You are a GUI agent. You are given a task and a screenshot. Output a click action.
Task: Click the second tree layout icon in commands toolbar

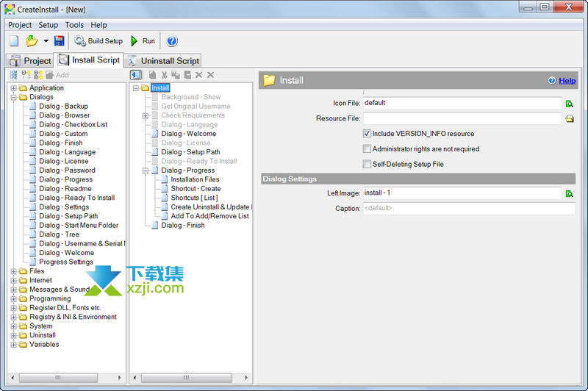26,75
